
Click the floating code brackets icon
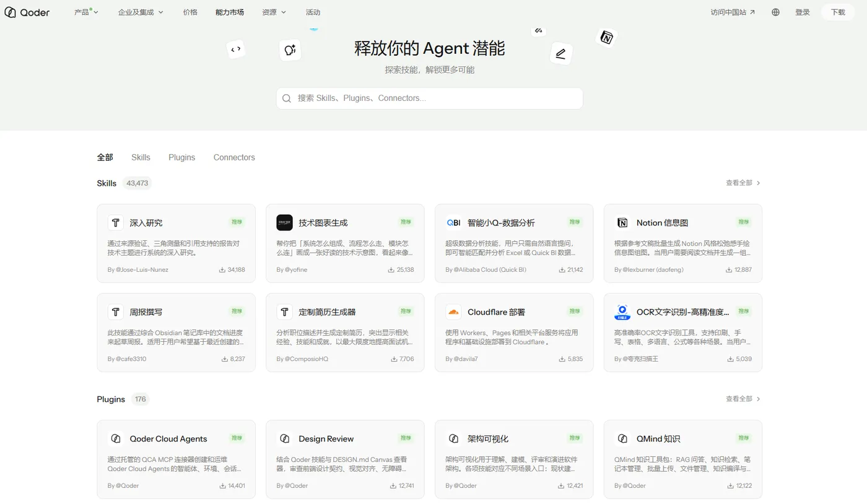pyautogui.click(x=235, y=50)
